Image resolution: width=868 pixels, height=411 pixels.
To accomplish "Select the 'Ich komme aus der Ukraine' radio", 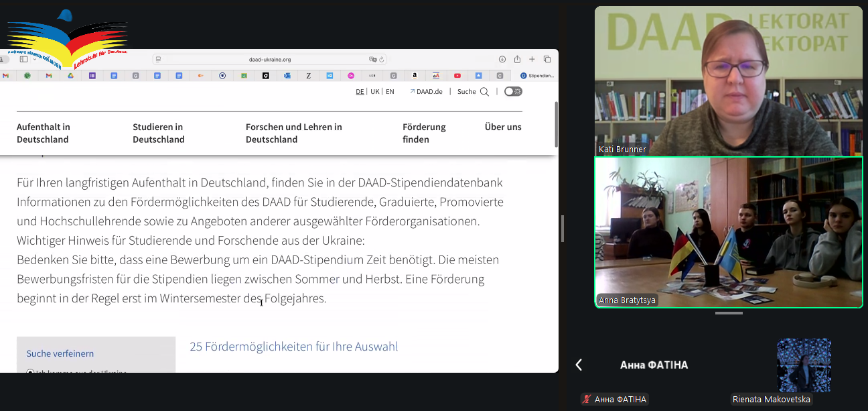I will 30,372.
